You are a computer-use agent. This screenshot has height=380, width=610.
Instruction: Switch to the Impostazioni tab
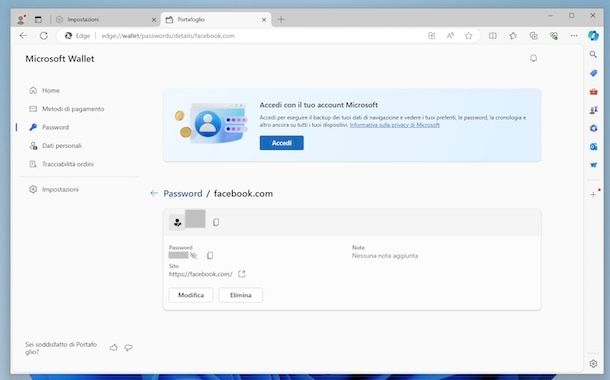(105, 19)
